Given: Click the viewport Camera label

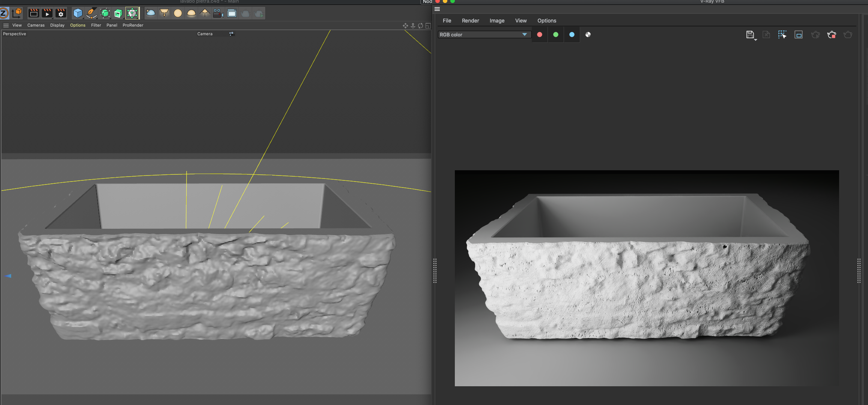Looking at the screenshot, I should [205, 34].
